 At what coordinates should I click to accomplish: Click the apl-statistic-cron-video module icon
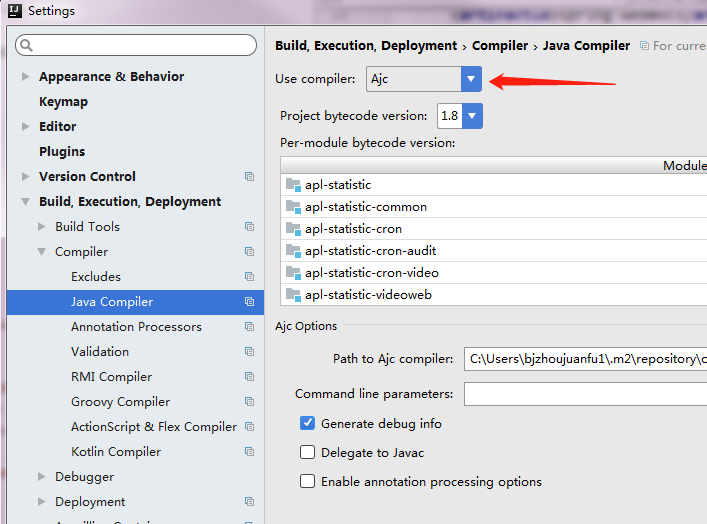[x=293, y=273]
